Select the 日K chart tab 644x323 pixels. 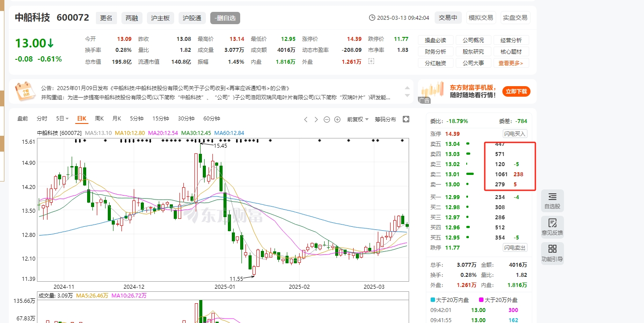click(x=82, y=119)
